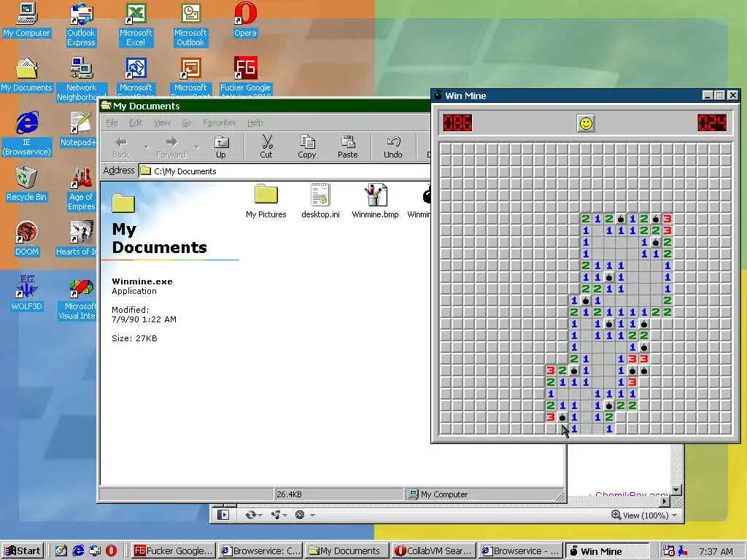Viewport: 747px width, 560px height.
Task: Open Outlook Express desktop icon
Action: [x=81, y=25]
